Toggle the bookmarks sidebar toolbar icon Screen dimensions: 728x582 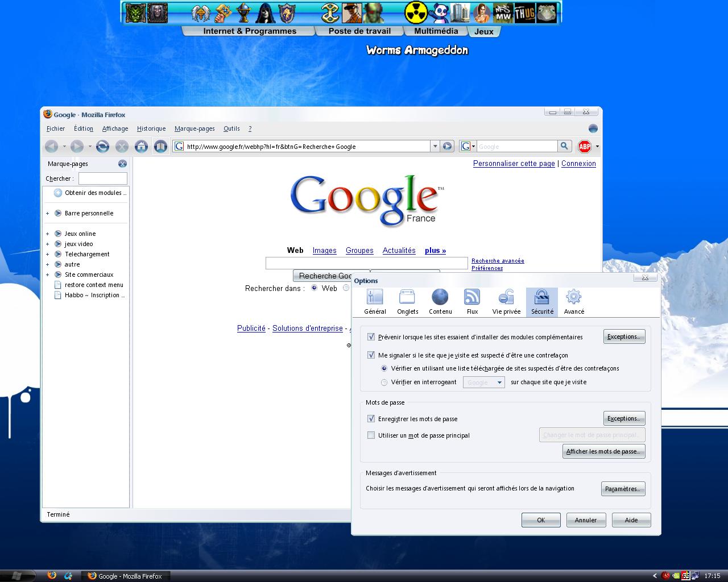(x=160, y=147)
